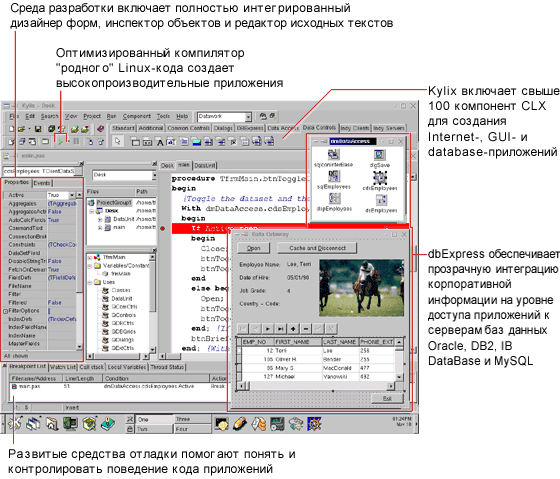
Task: Open the Desk project combo box
Action: [154, 175]
